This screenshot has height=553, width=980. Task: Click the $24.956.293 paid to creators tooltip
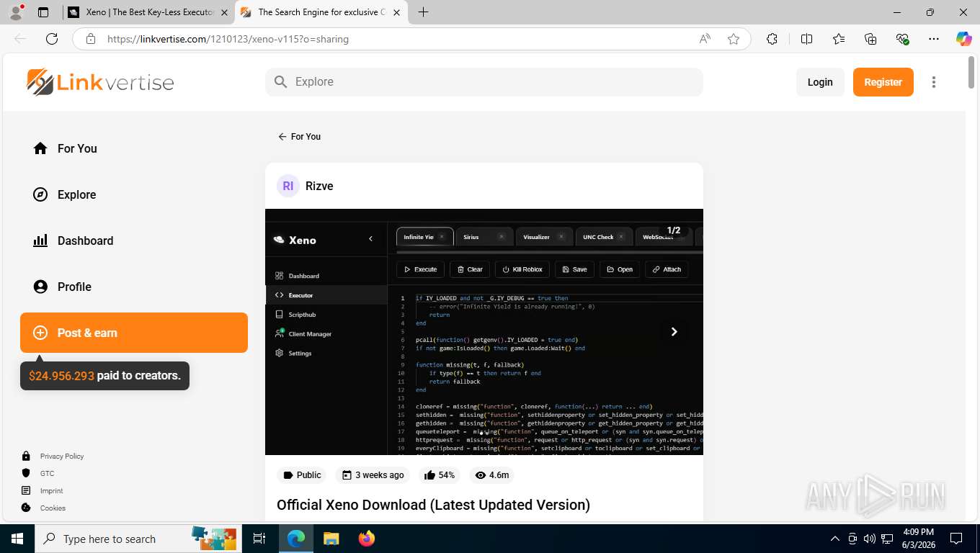tap(104, 376)
